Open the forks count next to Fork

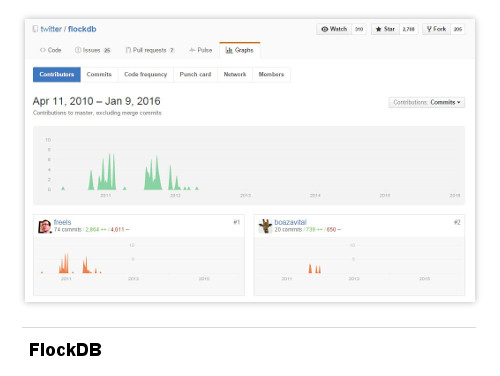tap(458, 29)
